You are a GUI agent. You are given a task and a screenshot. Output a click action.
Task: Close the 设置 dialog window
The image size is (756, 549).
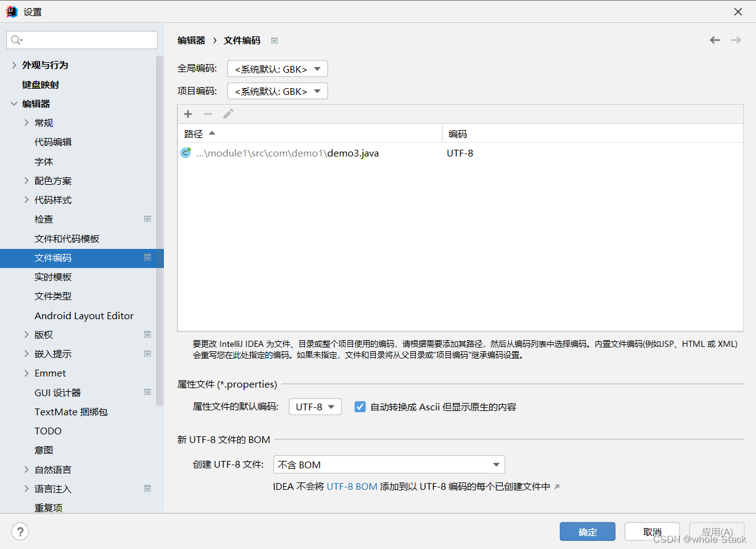(738, 12)
